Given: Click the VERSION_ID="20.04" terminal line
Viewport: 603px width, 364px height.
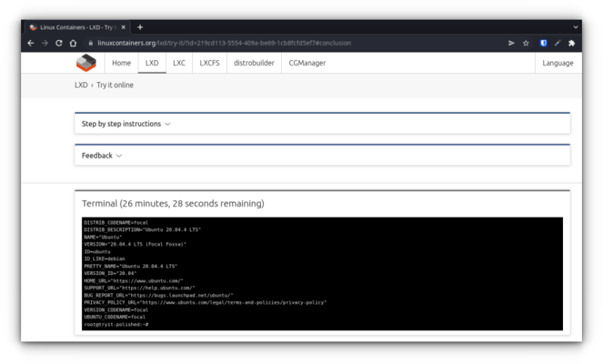Looking at the screenshot, I should [x=110, y=274].
